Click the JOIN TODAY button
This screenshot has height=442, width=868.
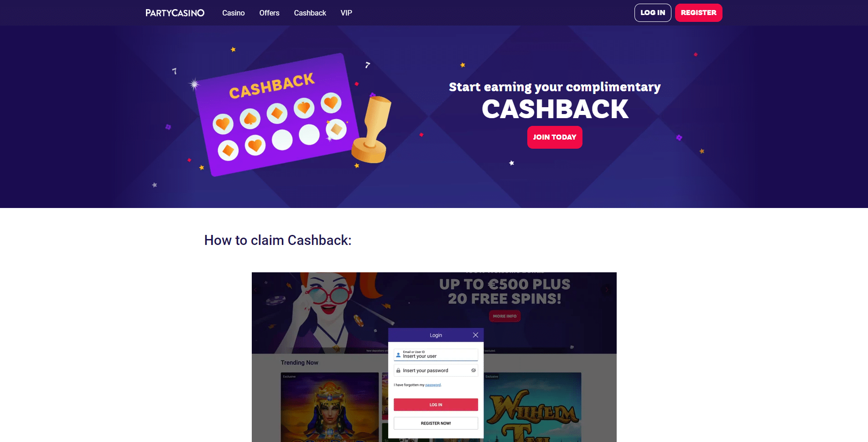[555, 137]
